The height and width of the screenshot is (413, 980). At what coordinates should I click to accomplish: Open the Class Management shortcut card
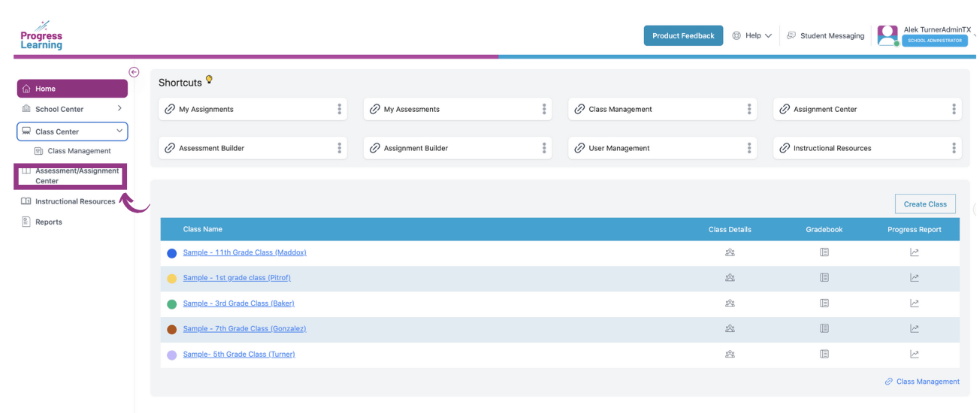coord(663,109)
